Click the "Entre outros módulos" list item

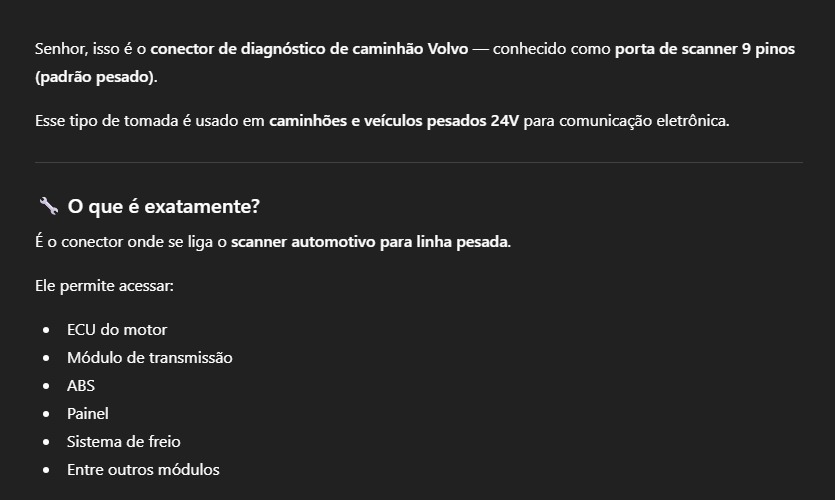pyautogui.click(x=143, y=469)
